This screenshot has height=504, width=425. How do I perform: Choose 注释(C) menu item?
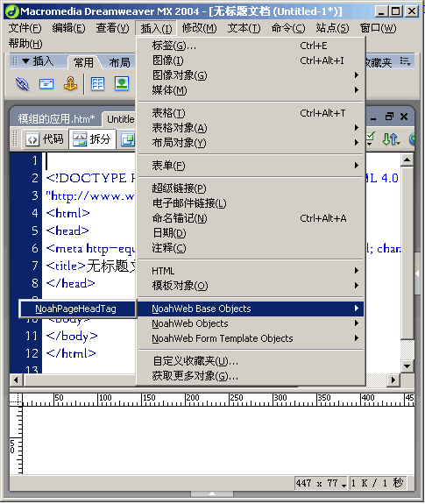coord(251,248)
